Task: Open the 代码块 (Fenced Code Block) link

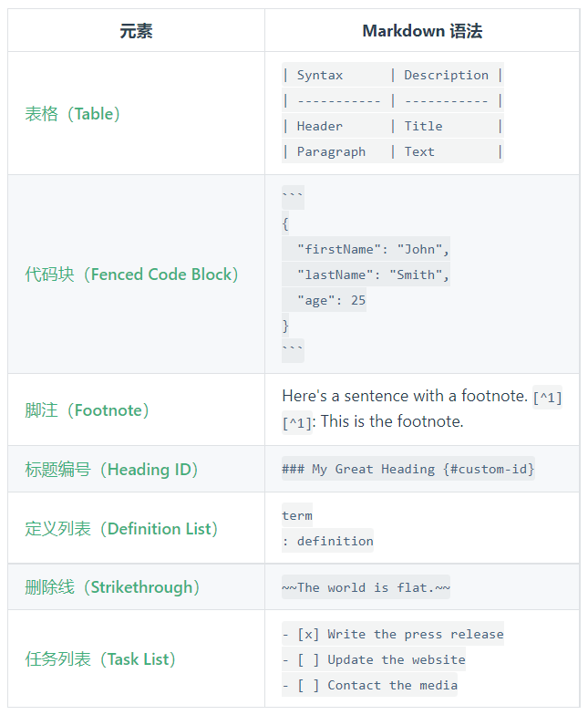Action: [131, 274]
